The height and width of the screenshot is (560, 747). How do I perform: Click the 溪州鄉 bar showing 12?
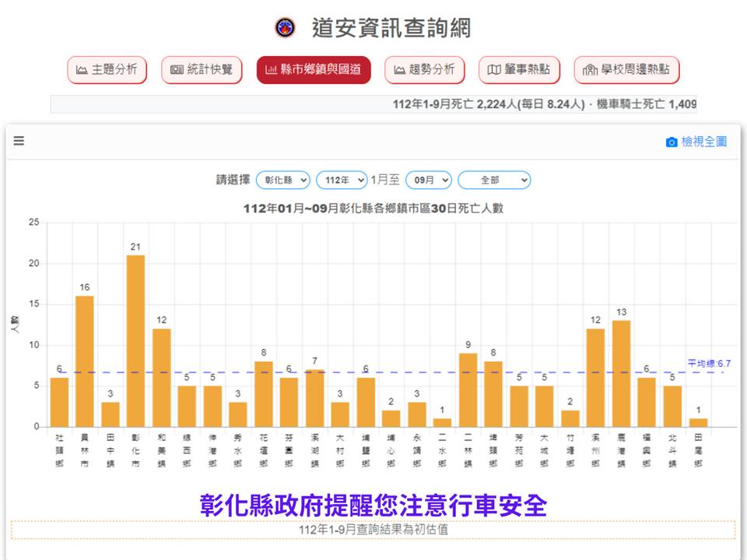pyautogui.click(x=595, y=378)
